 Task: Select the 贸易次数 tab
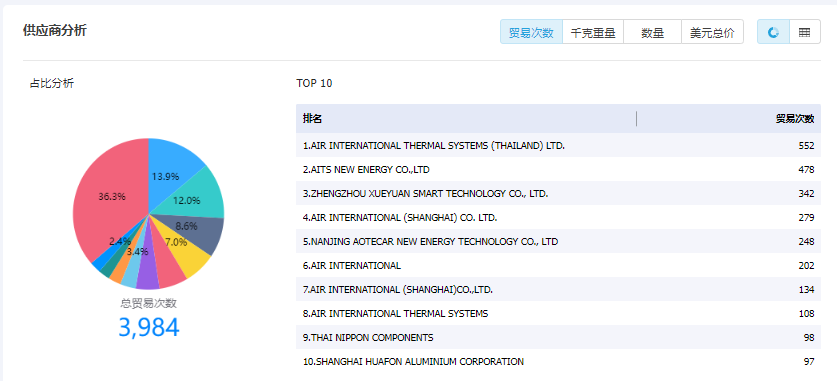531,32
